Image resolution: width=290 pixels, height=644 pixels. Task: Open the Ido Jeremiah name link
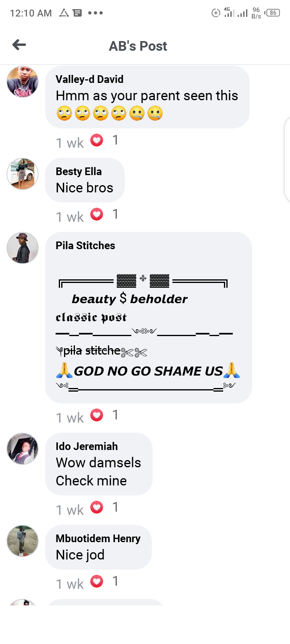coord(87,446)
